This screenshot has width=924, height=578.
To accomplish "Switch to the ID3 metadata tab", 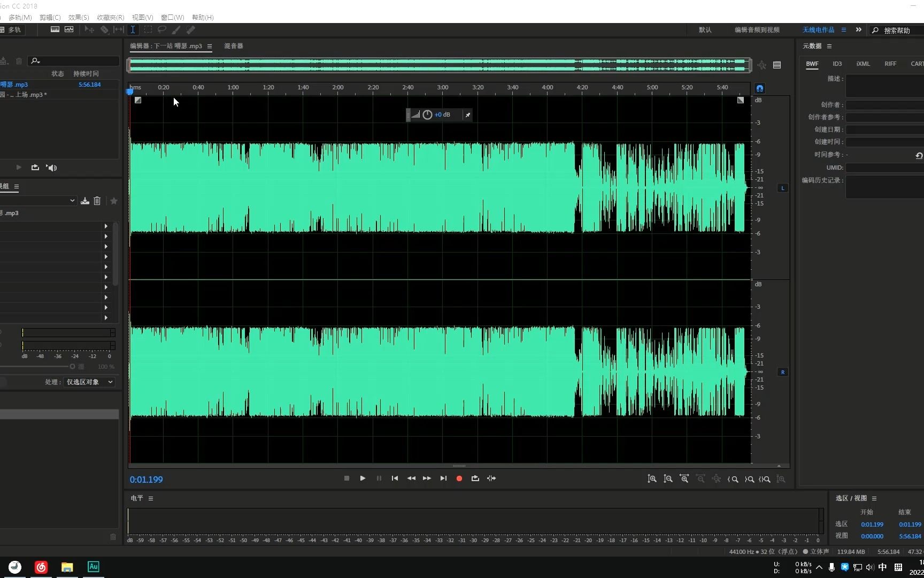I will pos(837,64).
